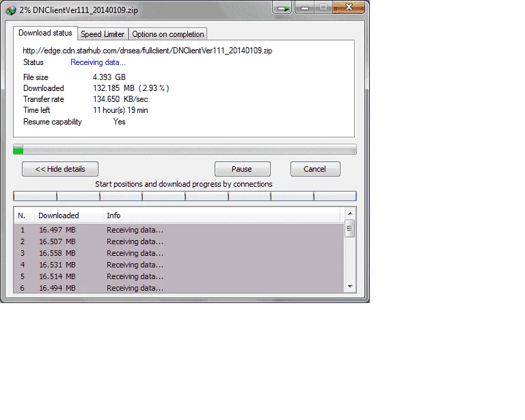This screenshot has width=525, height=420.
Task: Click the scroll down arrow in connections list
Action: [350, 287]
